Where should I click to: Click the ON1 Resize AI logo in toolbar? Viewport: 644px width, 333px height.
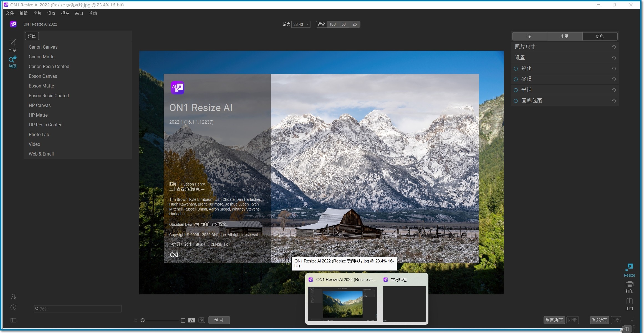[13, 24]
